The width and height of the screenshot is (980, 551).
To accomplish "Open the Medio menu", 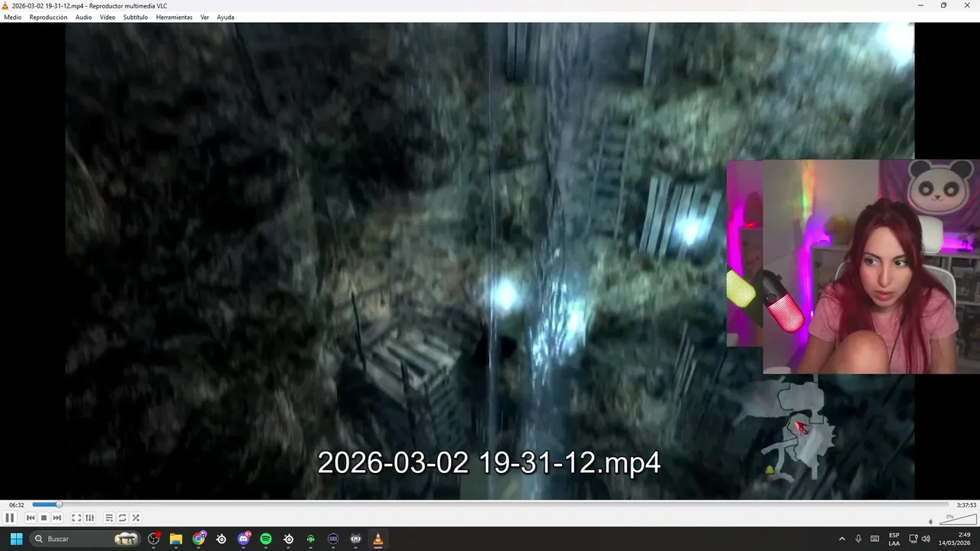I will pos(12,17).
